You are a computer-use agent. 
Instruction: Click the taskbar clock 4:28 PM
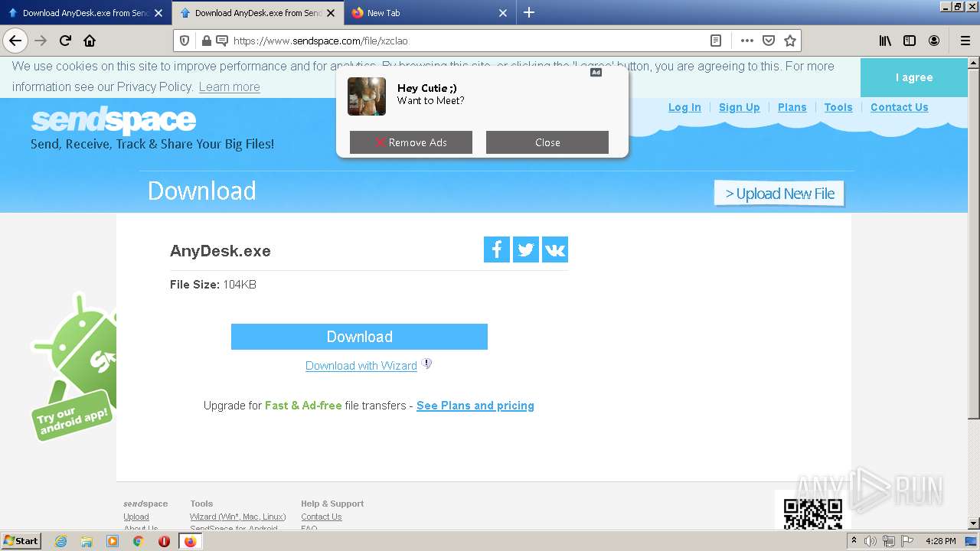pyautogui.click(x=941, y=541)
